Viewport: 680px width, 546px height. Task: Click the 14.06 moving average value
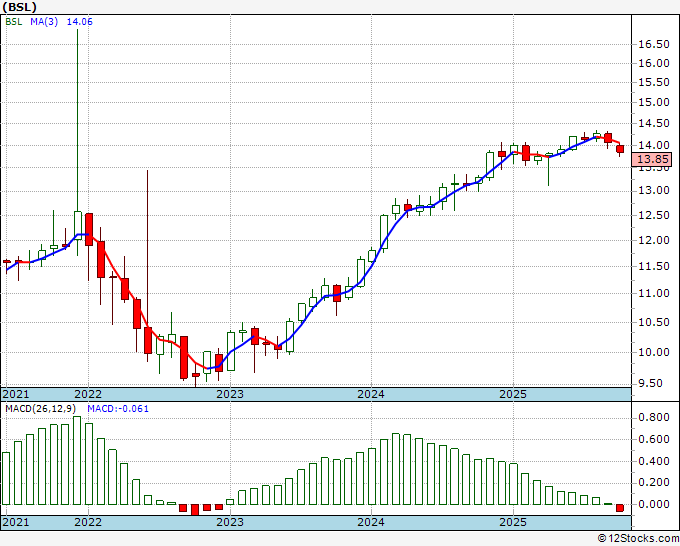coord(79,22)
